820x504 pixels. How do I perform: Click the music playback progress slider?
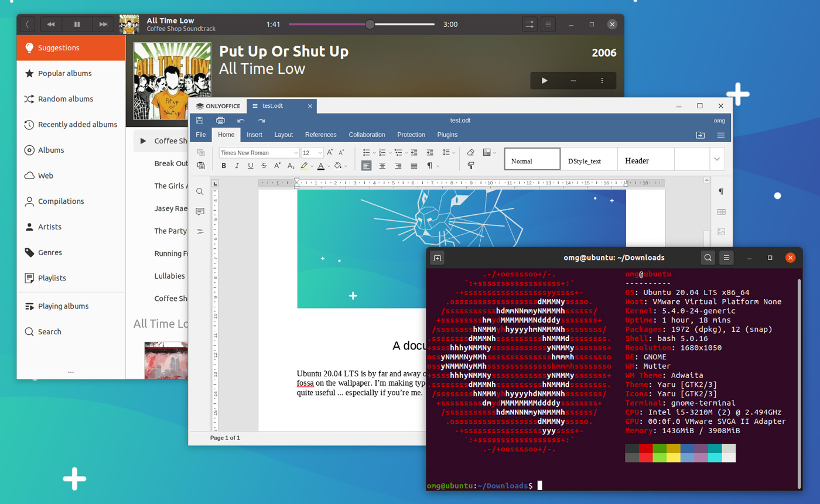(362, 25)
